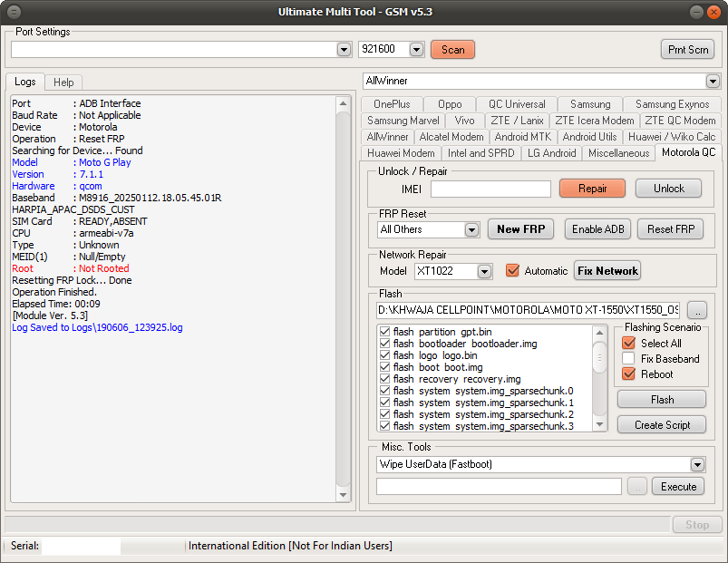Click the browse flash file button
Image resolution: width=728 pixels, height=563 pixels.
pos(697,310)
